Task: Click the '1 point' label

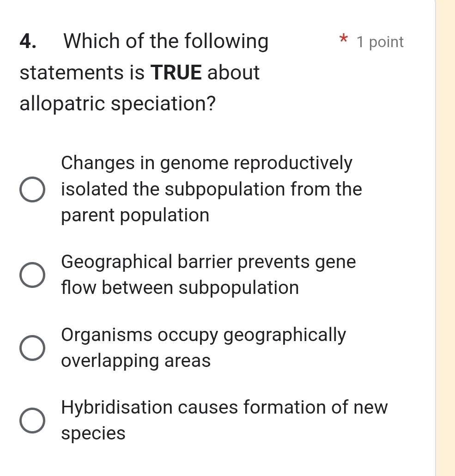Action: pyautogui.click(x=380, y=42)
